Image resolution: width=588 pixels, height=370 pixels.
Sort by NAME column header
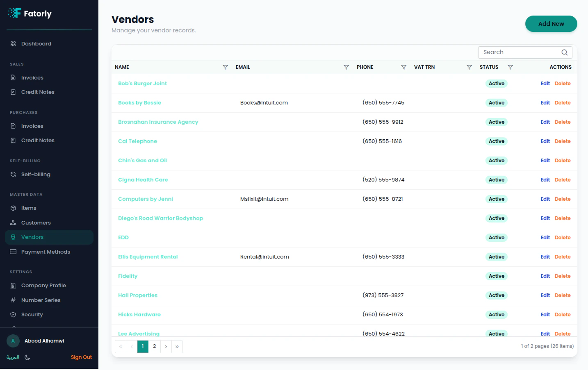(x=122, y=67)
